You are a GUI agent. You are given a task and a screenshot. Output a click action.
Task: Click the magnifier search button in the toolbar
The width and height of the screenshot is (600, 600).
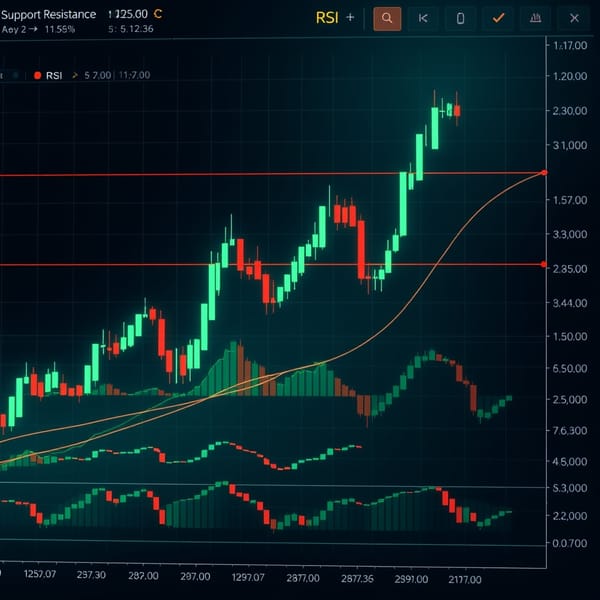(x=387, y=18)
